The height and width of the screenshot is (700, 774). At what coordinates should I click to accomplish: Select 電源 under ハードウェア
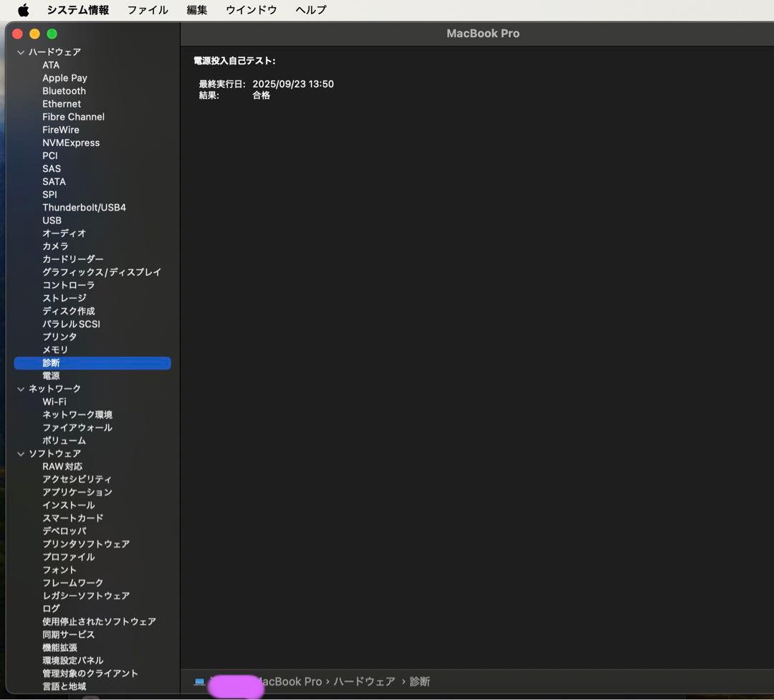pyautogui.click(x=51, y=375)
